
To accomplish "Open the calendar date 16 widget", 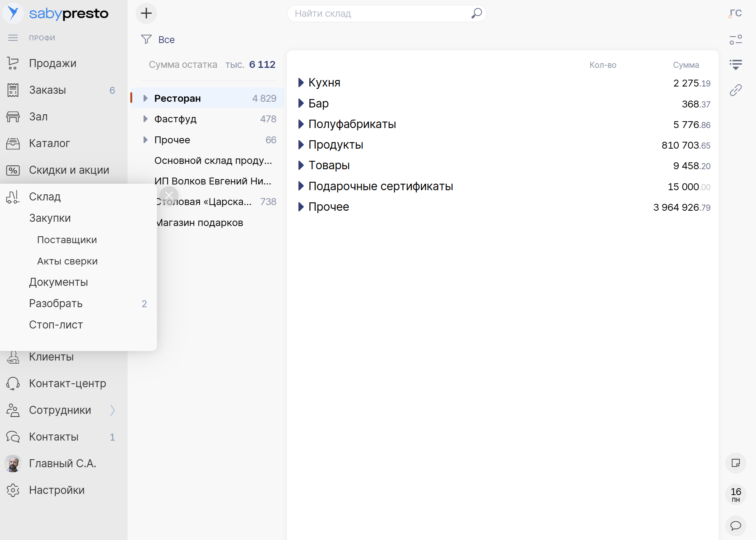I will coord(735,494).
